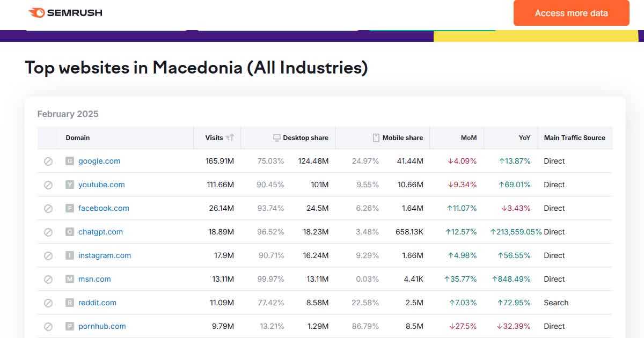Open the msn.com domain link
This screenshot has width=644, height=338.
point(94,279)
